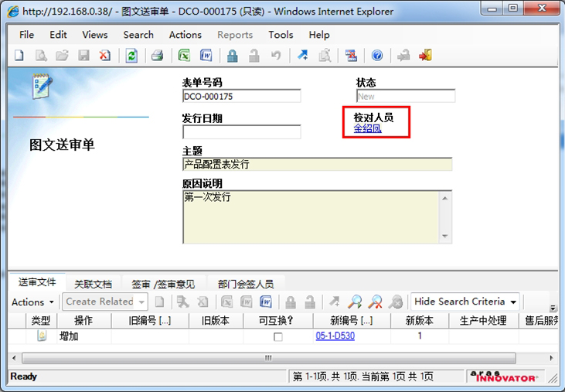Click the new relationship page icon in grid toolbar
Image resolution: width=565 pixels, height=392 pixels.
tap(160, 302)
